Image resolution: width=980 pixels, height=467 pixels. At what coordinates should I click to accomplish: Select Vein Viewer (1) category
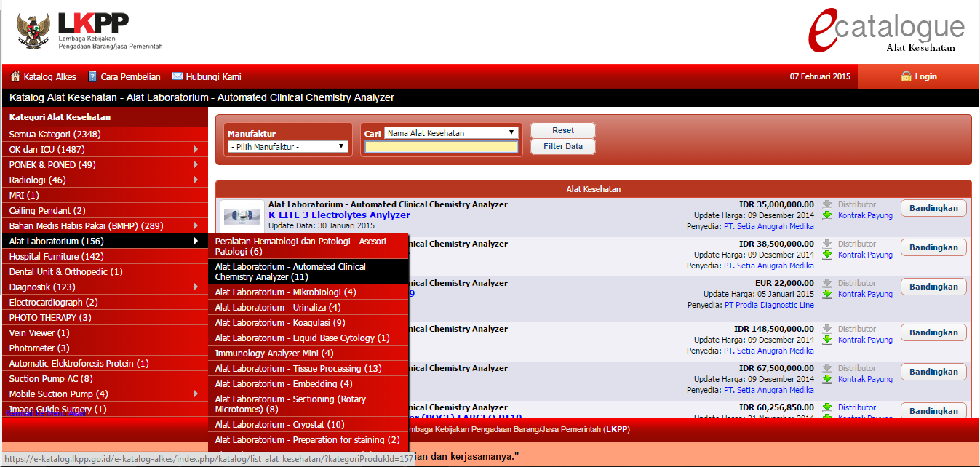click(x=105, y=332)
